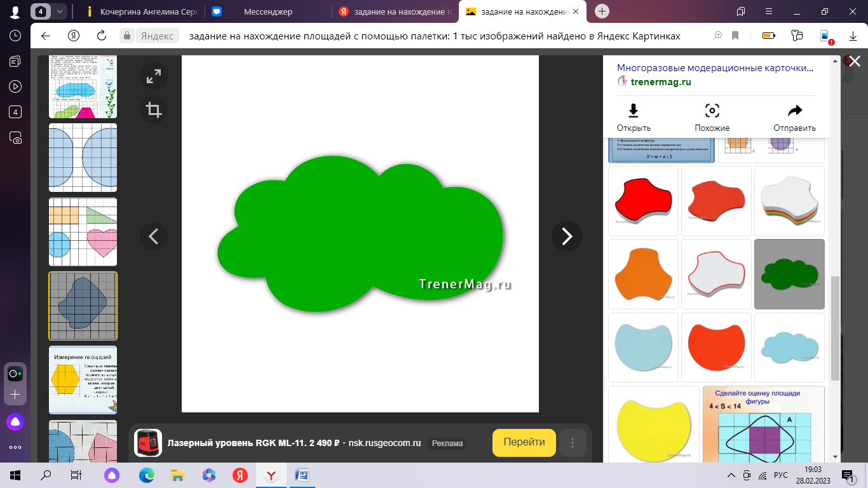The image size is (868, 488).
Task: Bookmark this page
Action: pyautogui.click(x=736, y=36)
